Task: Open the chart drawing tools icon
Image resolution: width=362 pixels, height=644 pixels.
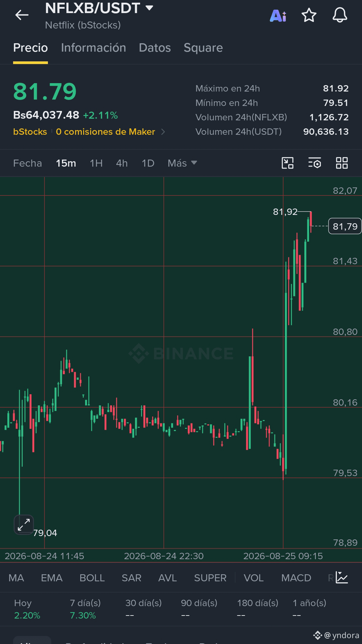Action: point(288,163)
